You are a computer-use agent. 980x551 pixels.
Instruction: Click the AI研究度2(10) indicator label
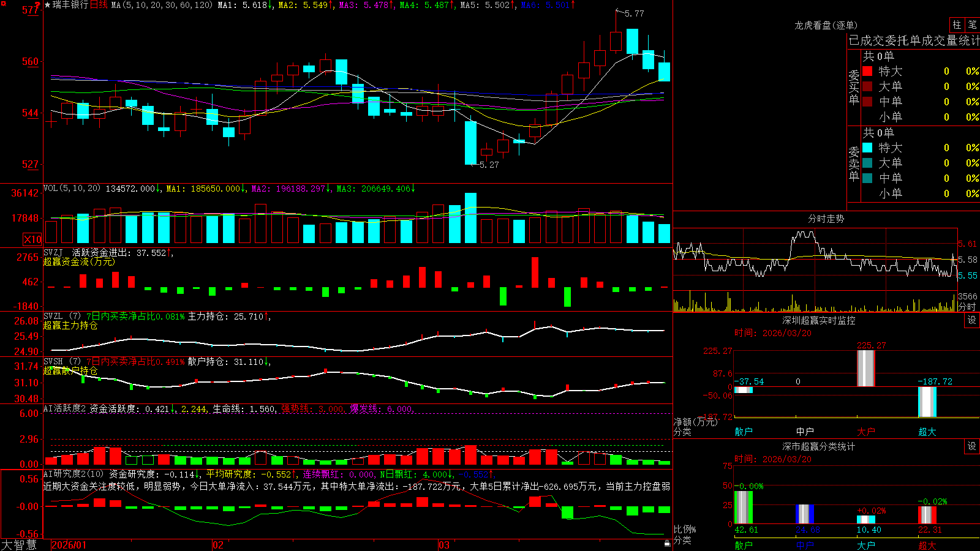[x=73, y=474]
